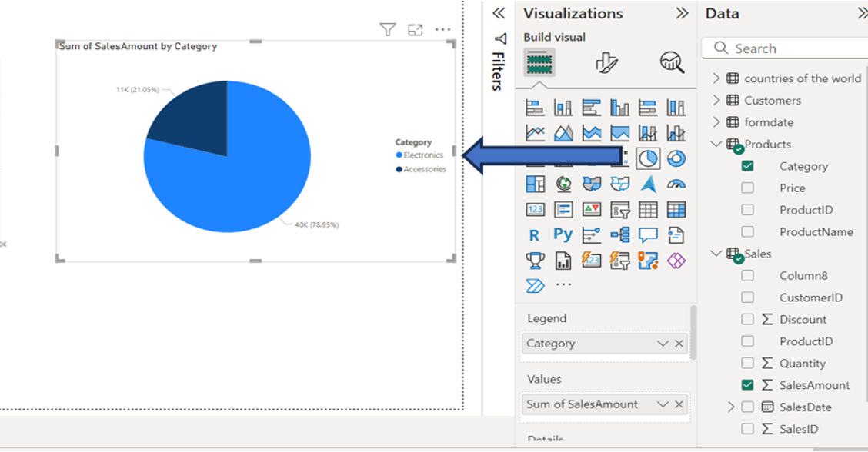Select the Donut chart visual

point(676,158)
